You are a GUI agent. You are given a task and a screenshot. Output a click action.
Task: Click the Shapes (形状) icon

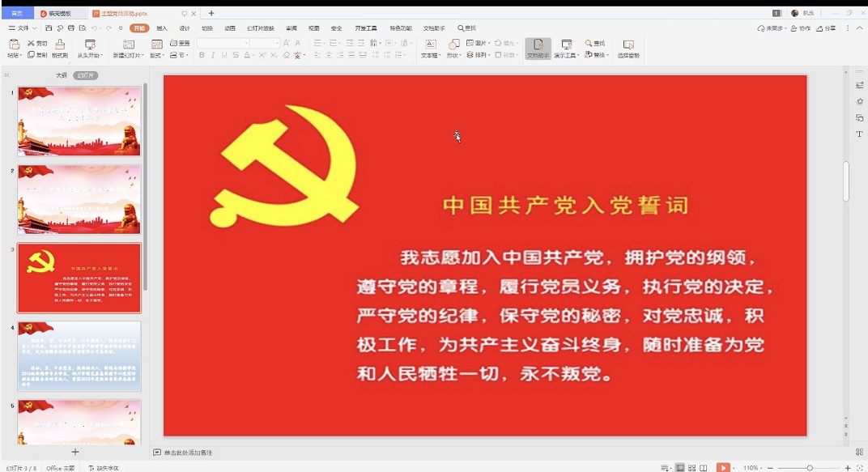[454, 45]
